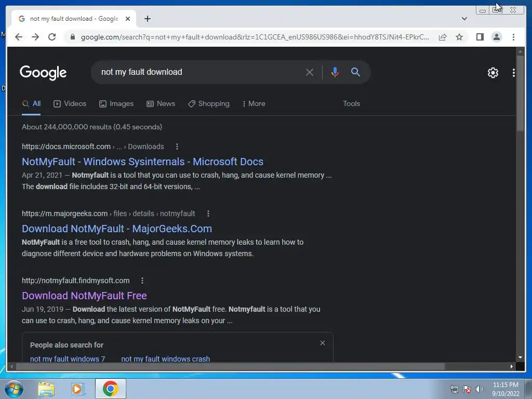Open the Chrome profile avatar
Image resolution: width=532 pixels, height=399 pixels.
pos(496,37)
